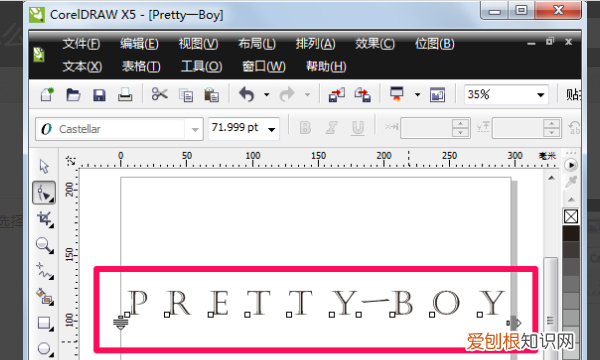
Task: Select the Rectangle tool
Action: pyautogui.click(x=44, y=323)
